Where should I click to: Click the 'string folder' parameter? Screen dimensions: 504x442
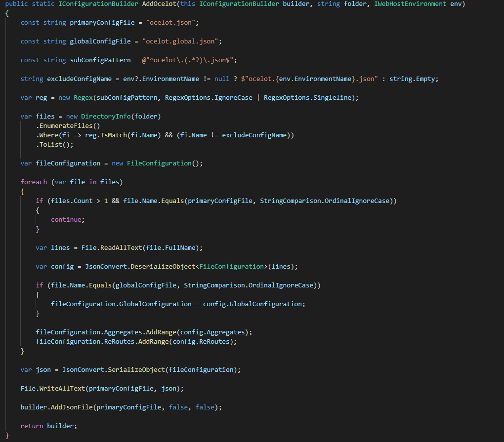click(x=342, y=4)
